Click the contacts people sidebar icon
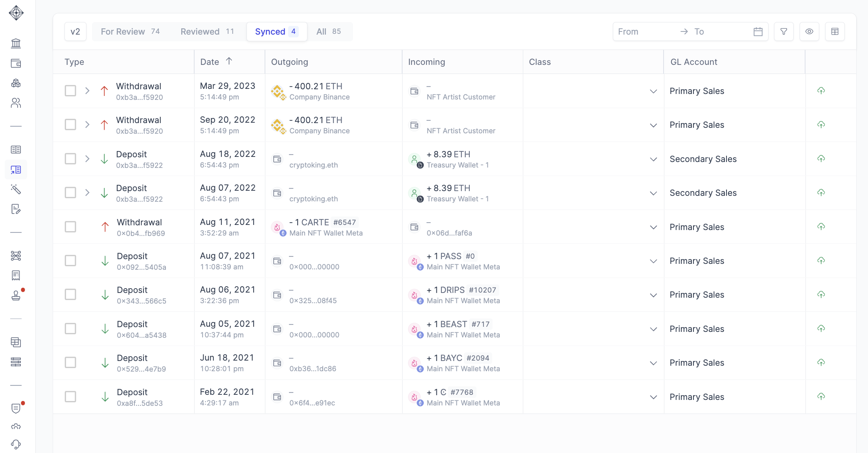Image resolution: width=868 pixels, height=453 pixels. (16, 103)
